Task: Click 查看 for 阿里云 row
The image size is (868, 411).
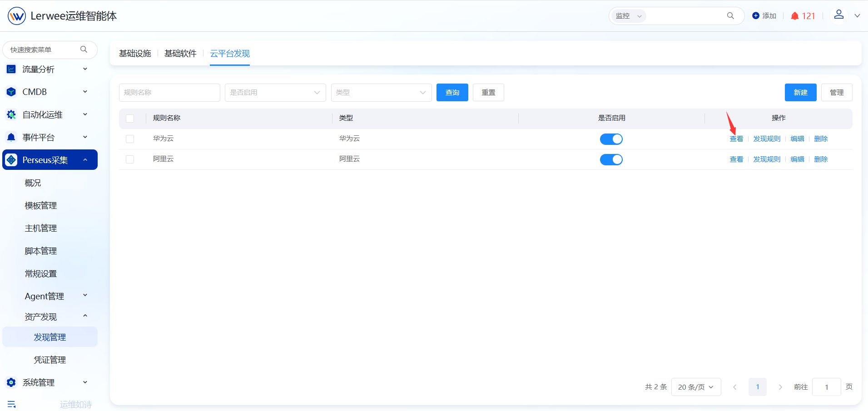Action: (x=736, y=159)
